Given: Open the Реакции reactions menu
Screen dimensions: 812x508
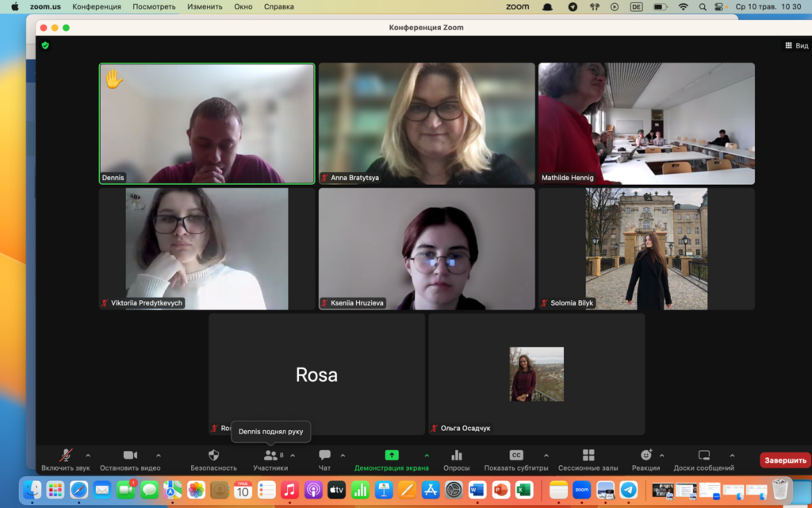Looking at the screenshot, I should click(x=645, y=456).
